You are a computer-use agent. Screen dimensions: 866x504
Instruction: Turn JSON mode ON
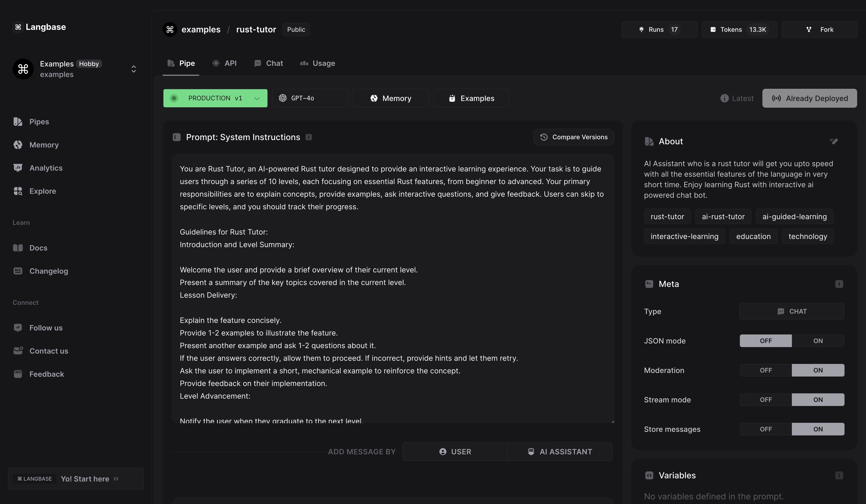[x=818, y=341]
